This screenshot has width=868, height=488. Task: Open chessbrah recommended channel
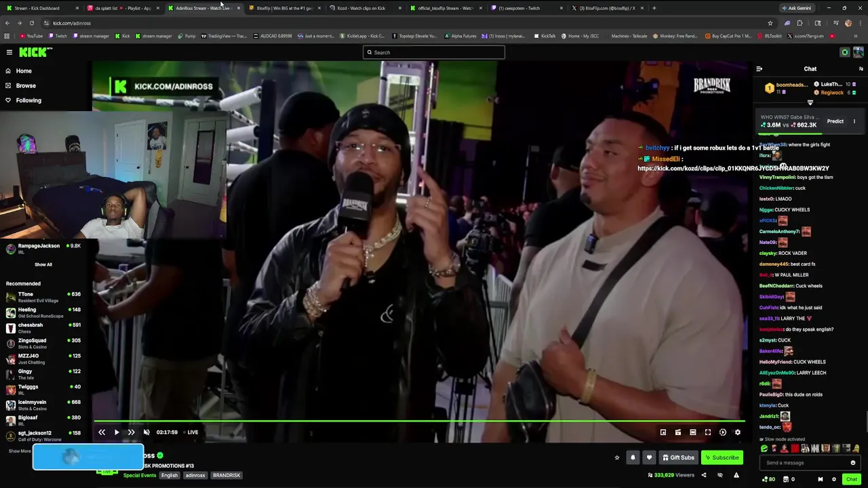(x=44, y=327)
